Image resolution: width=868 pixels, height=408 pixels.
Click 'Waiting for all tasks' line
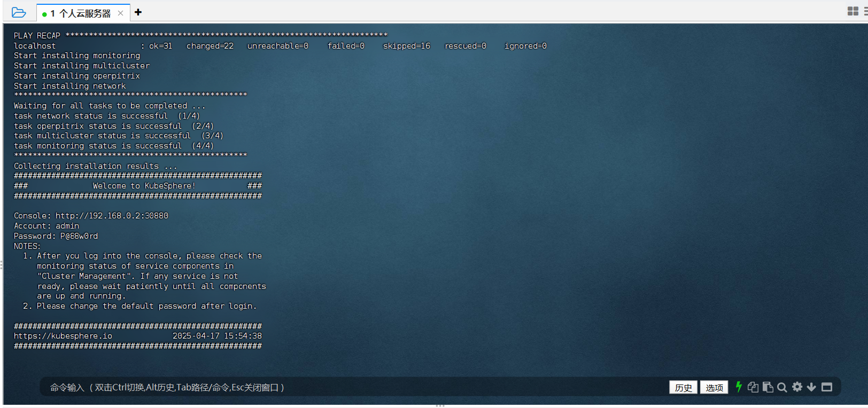(x=110, y=106)
